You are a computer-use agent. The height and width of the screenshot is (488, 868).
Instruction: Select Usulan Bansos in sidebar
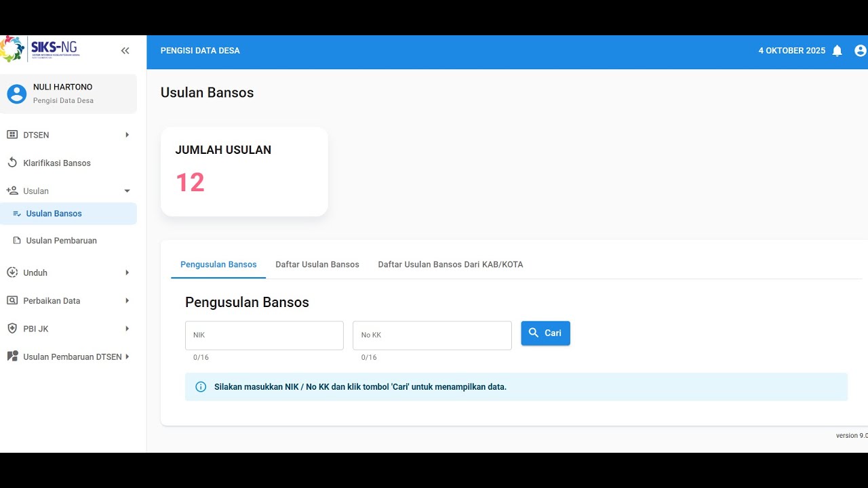68,213
